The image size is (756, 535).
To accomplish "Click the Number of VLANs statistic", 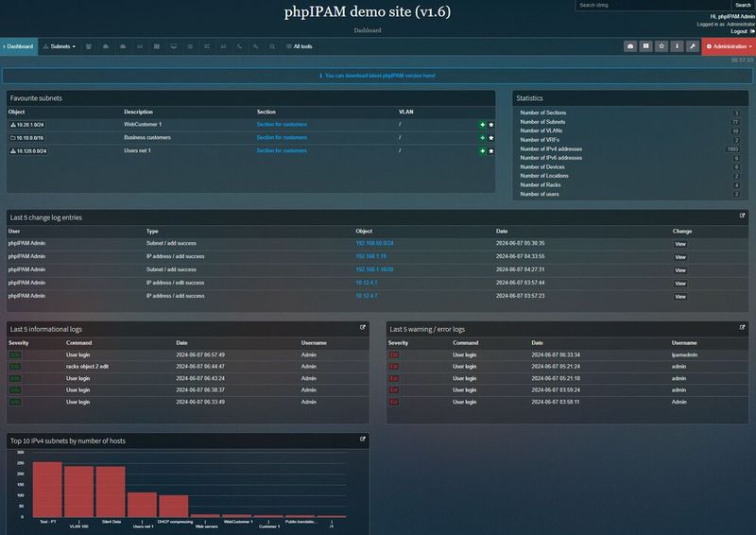I will 629,130.
